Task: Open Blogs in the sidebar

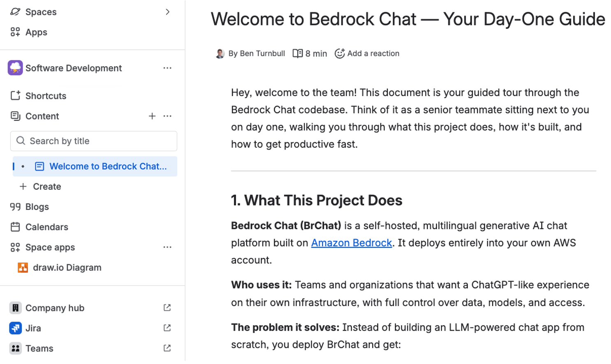Action: (x=37, y=207)
